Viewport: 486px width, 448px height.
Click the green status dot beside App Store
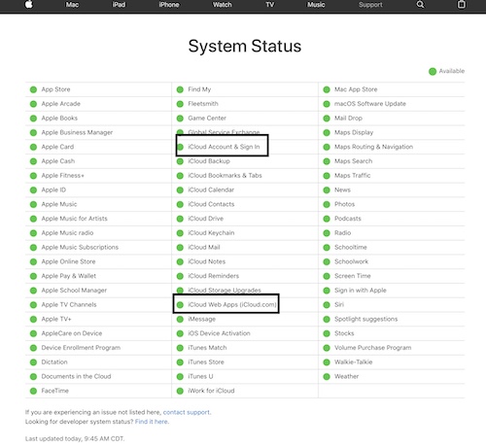(33, 89)
